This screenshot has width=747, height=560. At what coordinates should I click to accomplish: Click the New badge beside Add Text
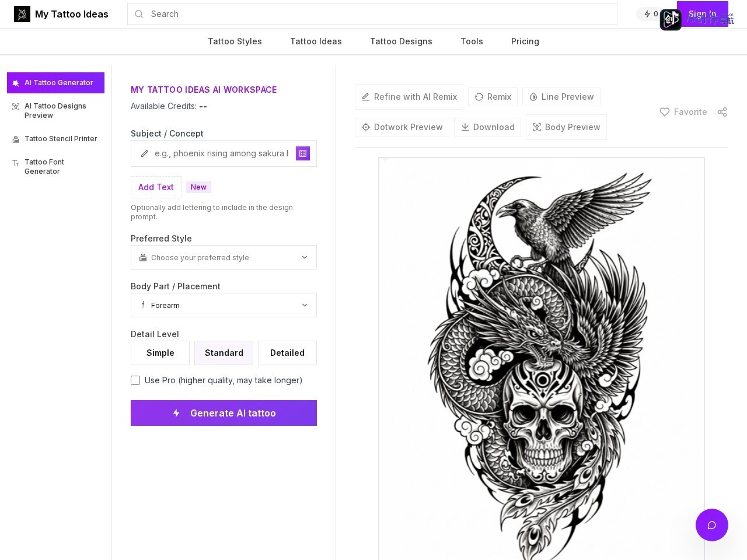point(198,187)
